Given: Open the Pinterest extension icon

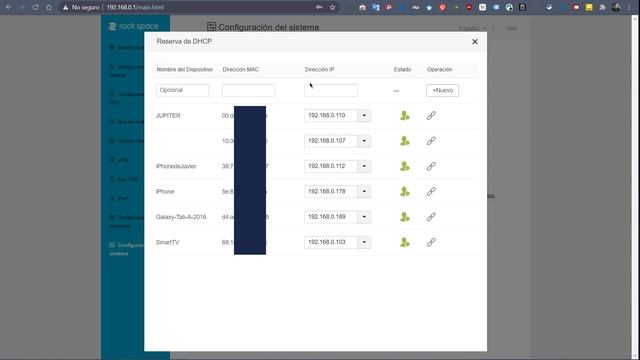Looking at the screenshot, I should (442, 7).
